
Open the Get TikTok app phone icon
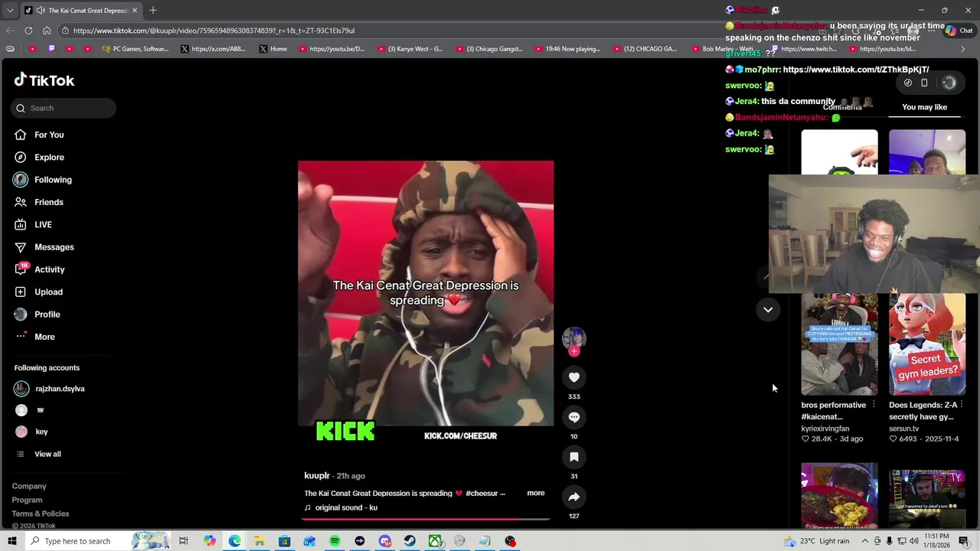coord(924,83)
